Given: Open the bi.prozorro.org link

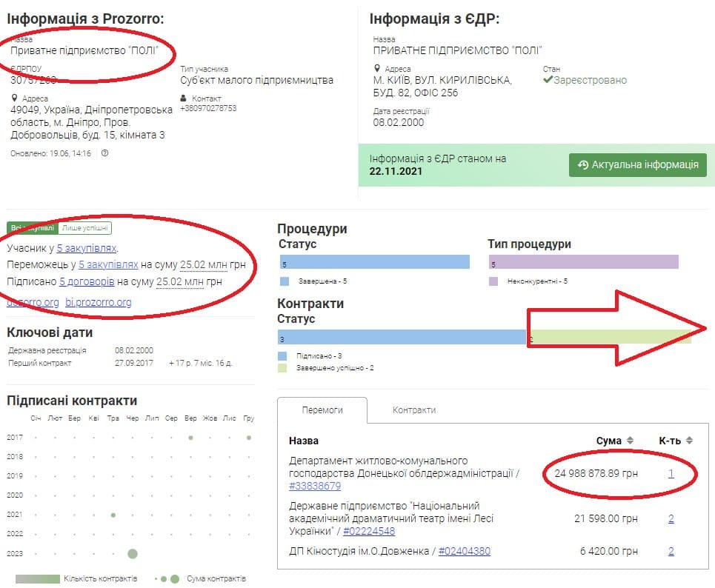Looking at the screenshot, I should [x=99, y=302].
